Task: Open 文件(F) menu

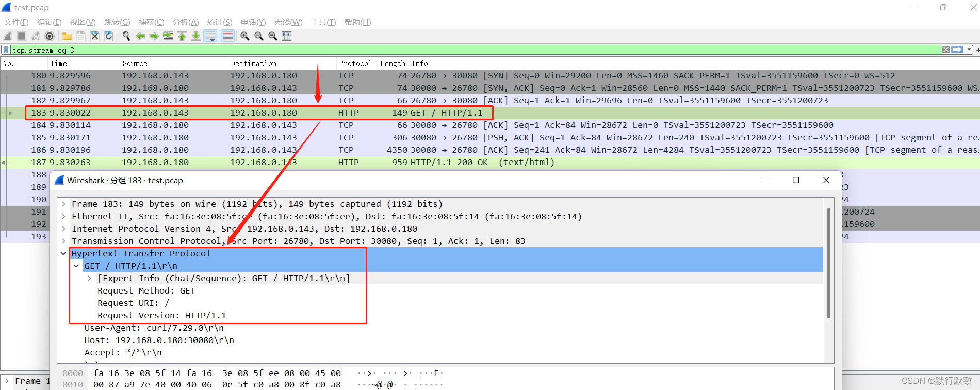Action: click(x=17, y=22)
